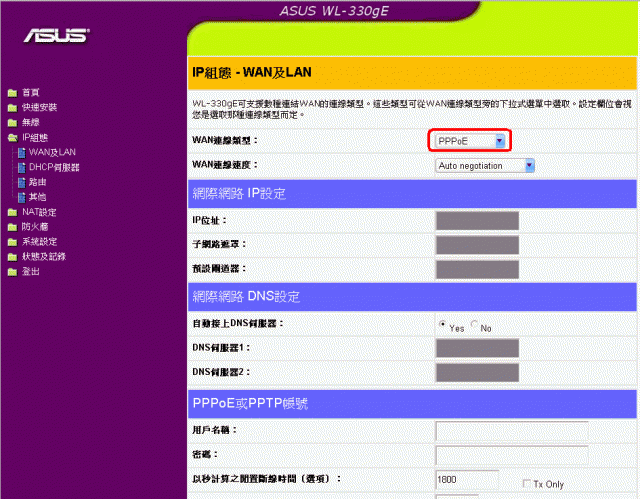
Task: Select 其他 link in tree
Action: point(38,197)
